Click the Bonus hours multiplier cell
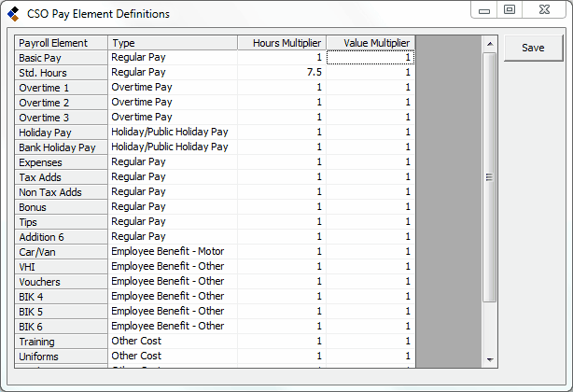The image size is (573, 392). (x=279, y=207)
